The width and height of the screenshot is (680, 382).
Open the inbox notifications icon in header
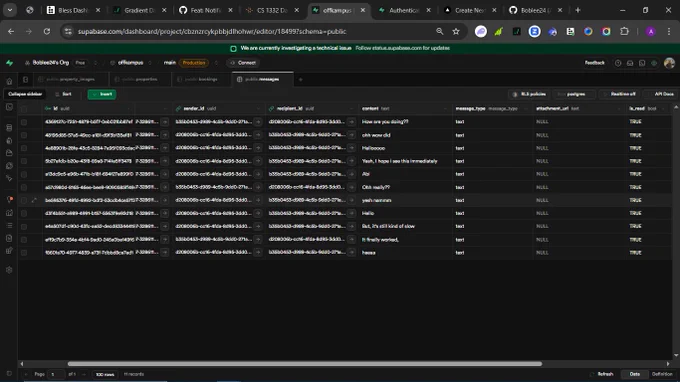coord(630,63)
